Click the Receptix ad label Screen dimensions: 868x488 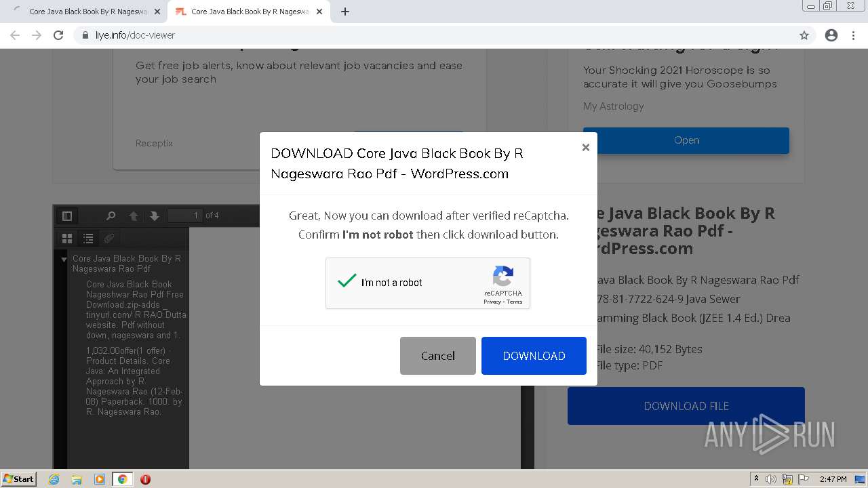pyautogui.click(x=154, y=143)
